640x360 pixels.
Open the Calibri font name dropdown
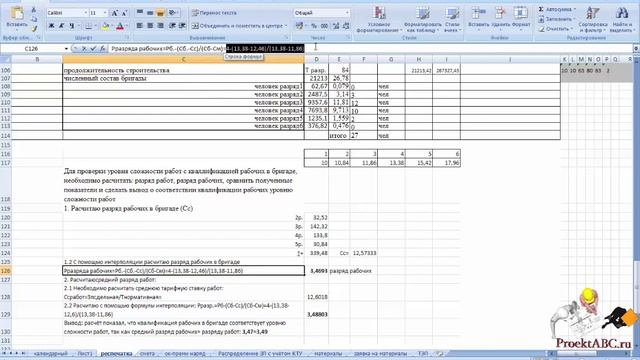click(86, 13)
